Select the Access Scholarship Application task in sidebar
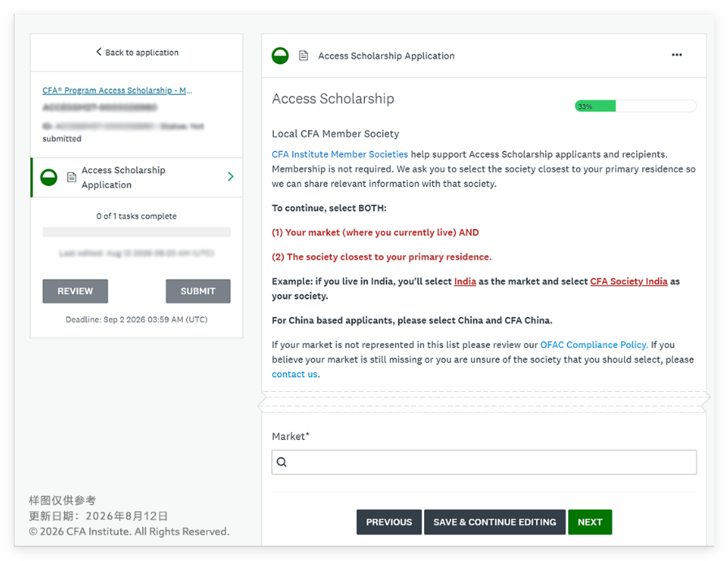 pos(137,177)
